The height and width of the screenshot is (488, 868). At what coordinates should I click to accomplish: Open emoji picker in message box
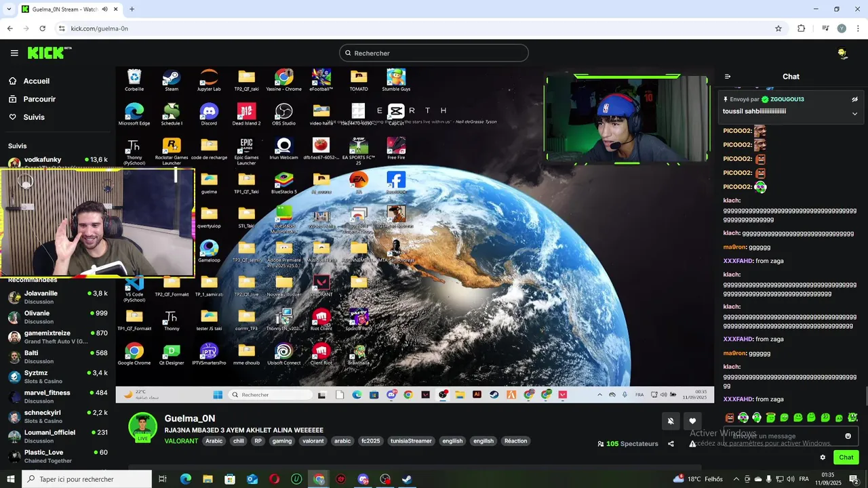click(x=848, y=436)
